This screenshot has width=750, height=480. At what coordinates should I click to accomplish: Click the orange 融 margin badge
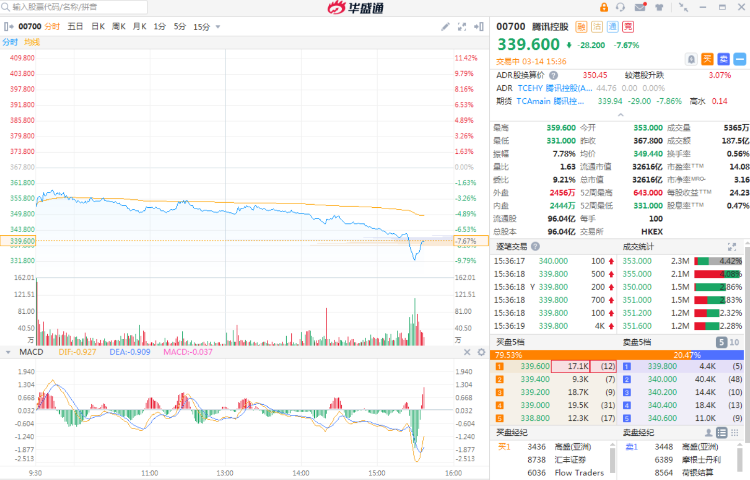point(581,27)
